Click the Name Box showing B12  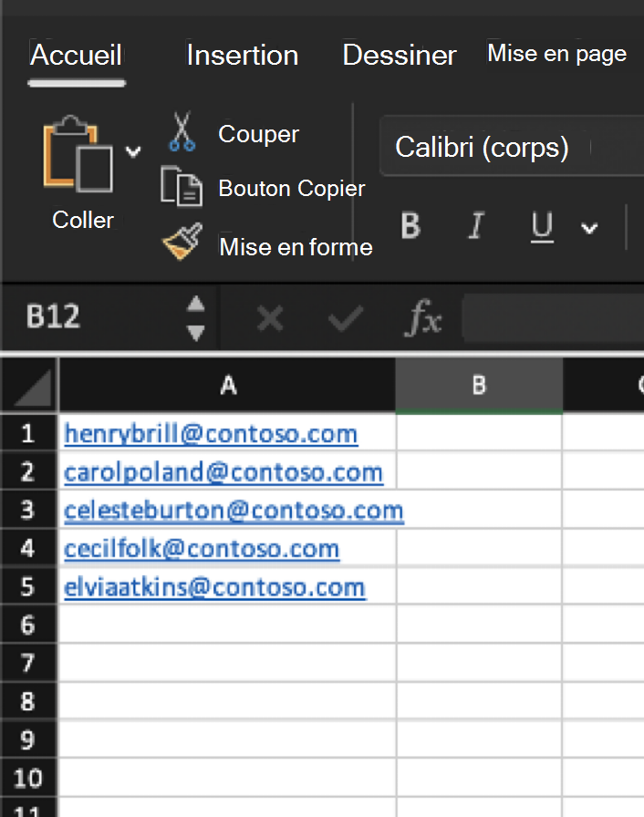point(53,316)
